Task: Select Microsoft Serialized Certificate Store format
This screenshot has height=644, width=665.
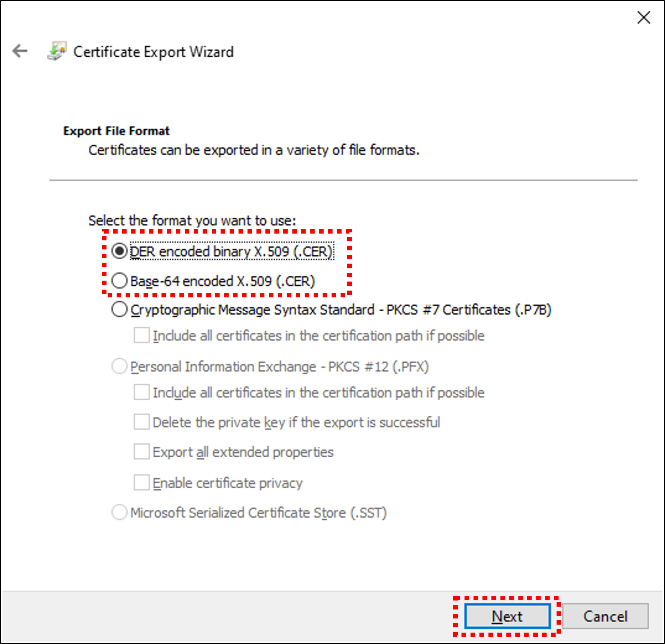Action: pyautogui.click(x=120, y=513)
